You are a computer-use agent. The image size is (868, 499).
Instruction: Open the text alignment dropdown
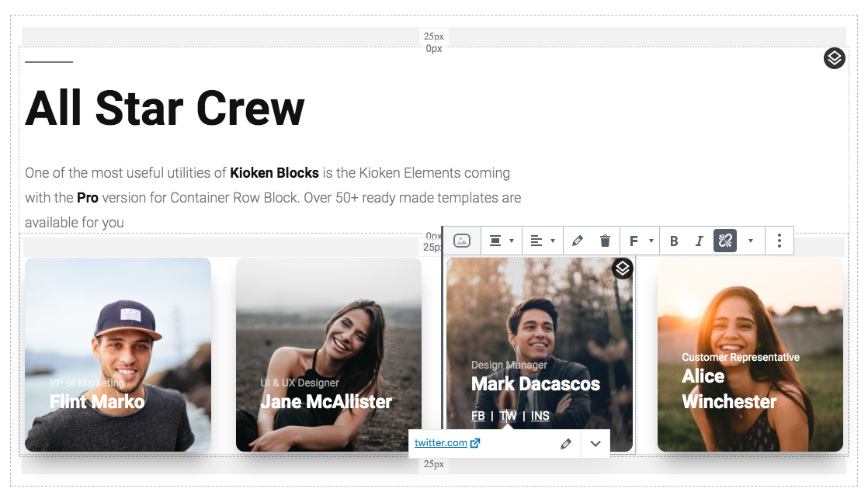542,241
